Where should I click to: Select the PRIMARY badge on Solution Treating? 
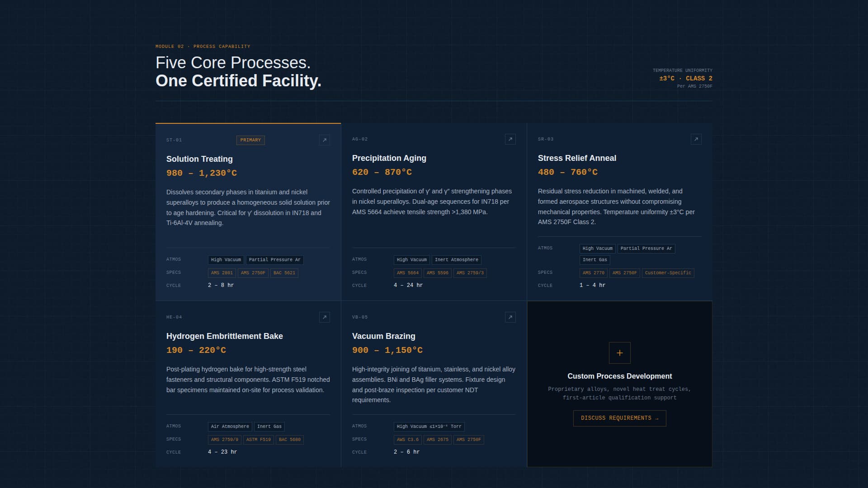pos(250,140)
